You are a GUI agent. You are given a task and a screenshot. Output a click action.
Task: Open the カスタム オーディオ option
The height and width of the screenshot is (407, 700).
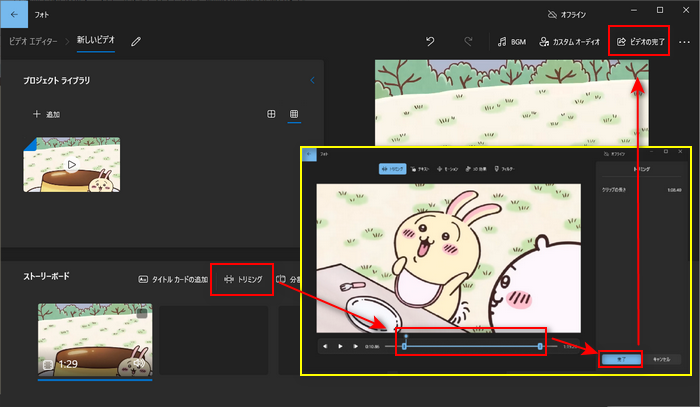pos(571,42)
